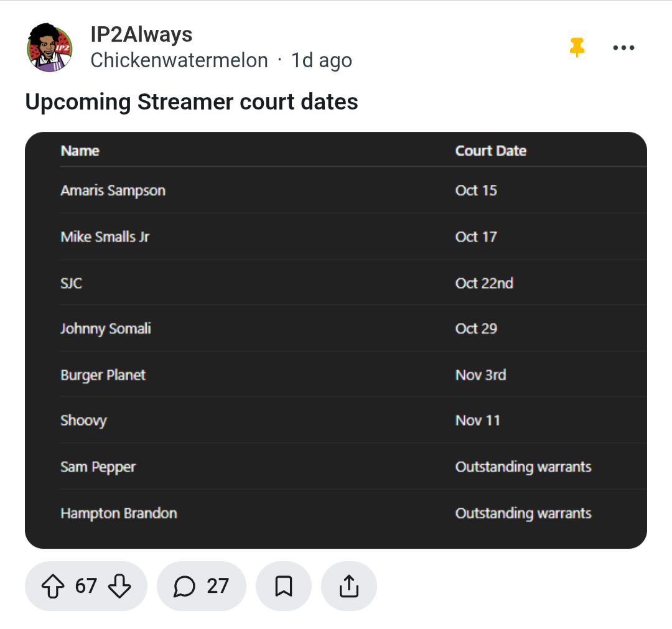Open the IP2Always community link
Viewport: 672px width, 629px height.
[x=141, y=34]
